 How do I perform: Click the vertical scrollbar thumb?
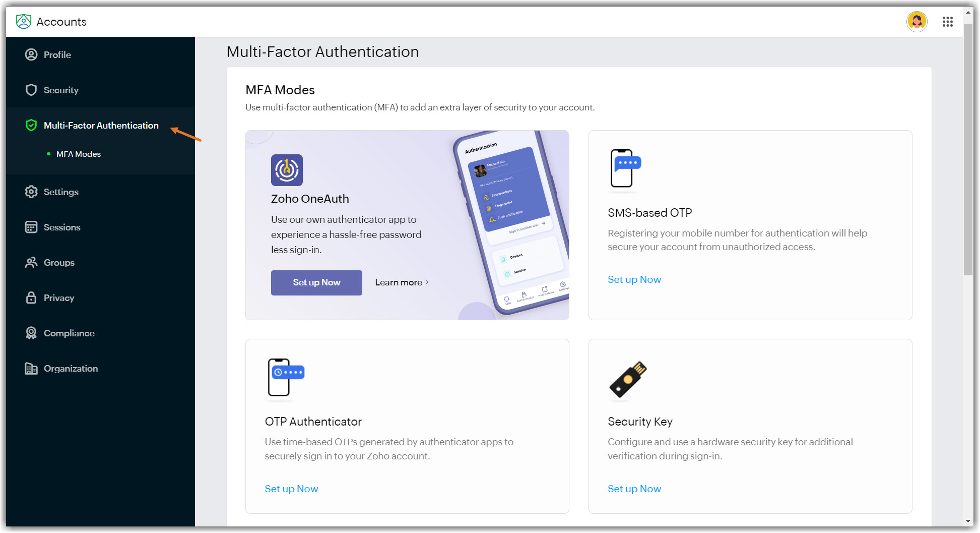(968, 149)
